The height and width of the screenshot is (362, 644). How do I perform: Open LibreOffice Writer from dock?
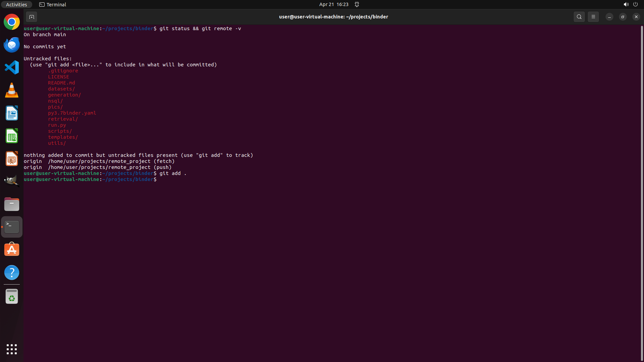12,113
